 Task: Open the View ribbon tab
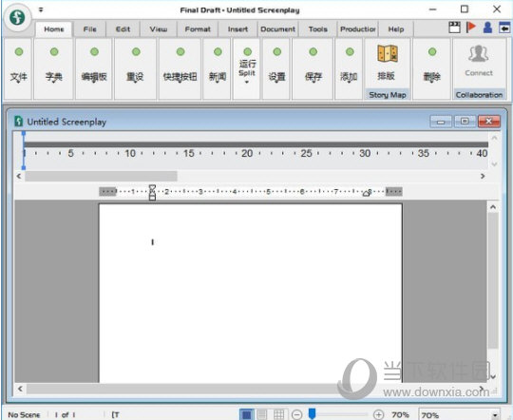(159, 29)
